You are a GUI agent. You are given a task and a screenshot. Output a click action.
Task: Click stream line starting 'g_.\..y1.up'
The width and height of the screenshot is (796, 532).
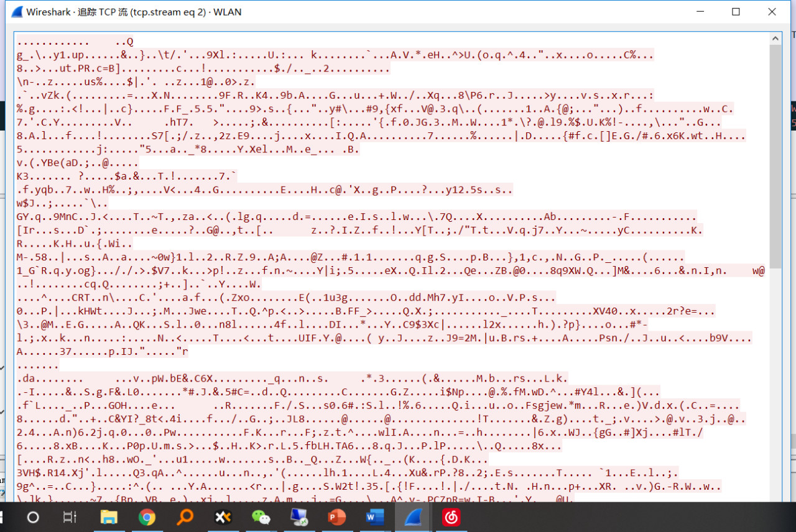[x=335, y=55]
